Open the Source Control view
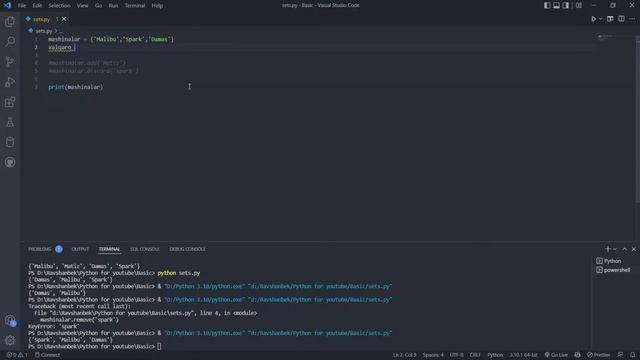 click(10, 62)
